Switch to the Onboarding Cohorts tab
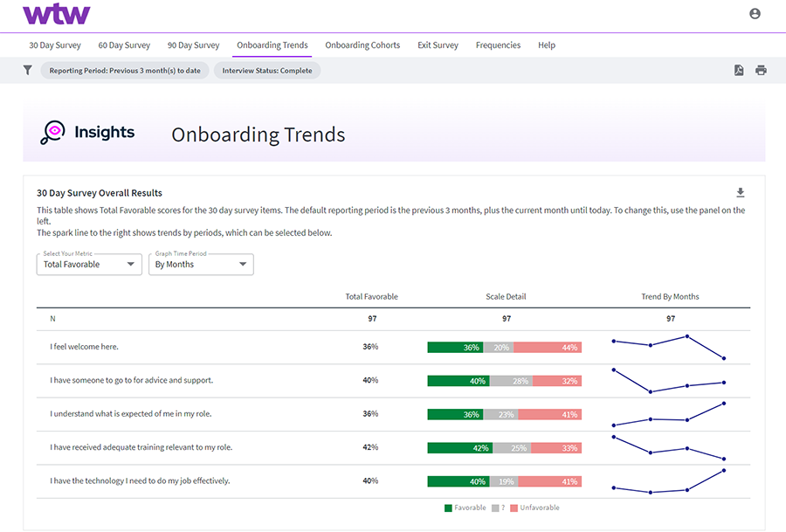The image size is (786, 532). point(362,45)
